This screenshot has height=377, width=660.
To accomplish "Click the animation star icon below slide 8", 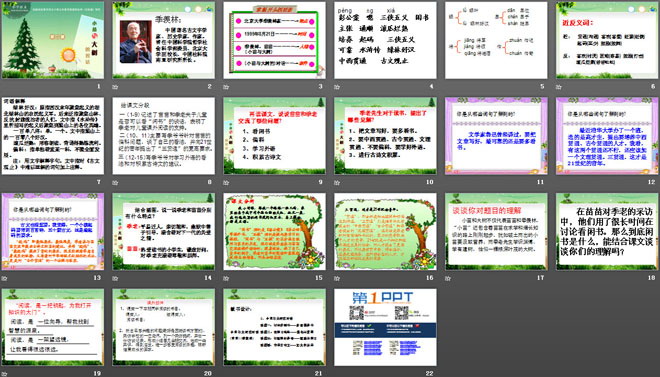I will coord(115,183).
